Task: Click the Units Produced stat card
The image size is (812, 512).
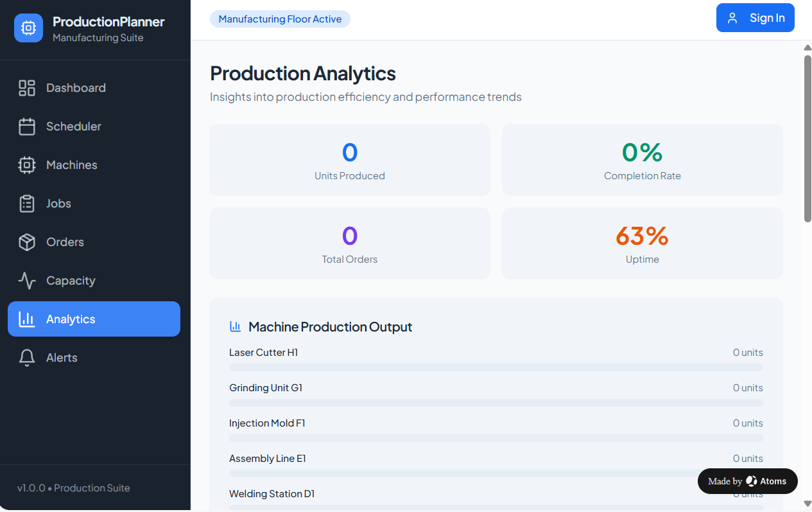Action: pyautogui.click(x=350, y=160)
